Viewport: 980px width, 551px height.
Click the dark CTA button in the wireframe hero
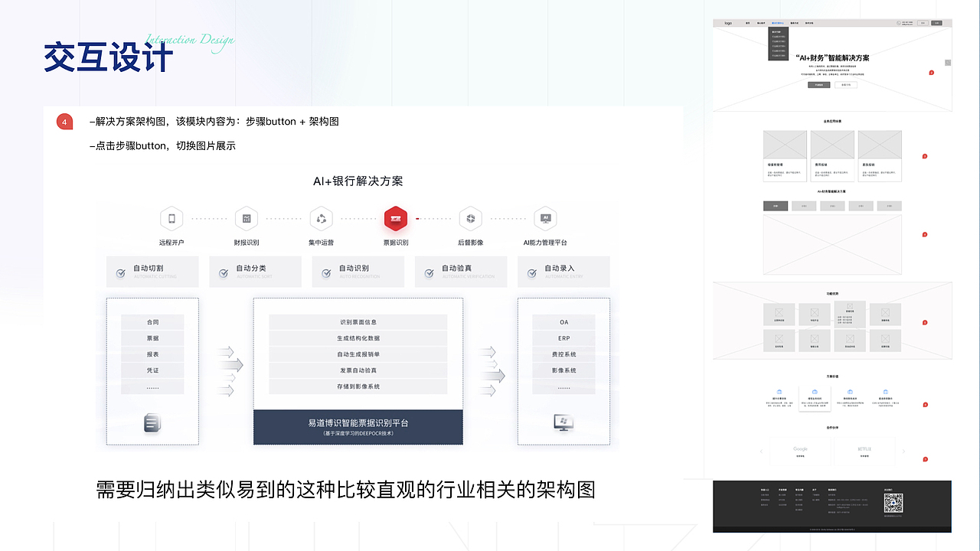pos(819,85)
